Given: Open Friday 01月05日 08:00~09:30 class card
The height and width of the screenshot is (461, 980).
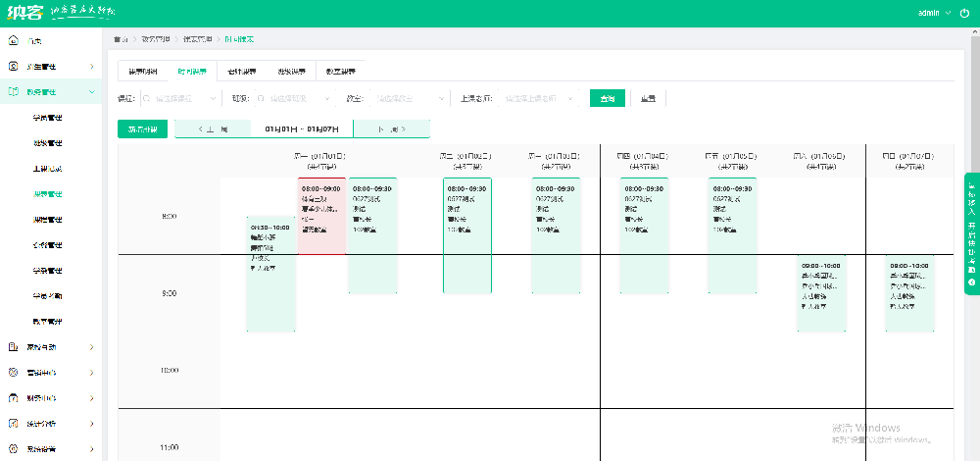Looking at the screenshot, I should coord(732,235).
